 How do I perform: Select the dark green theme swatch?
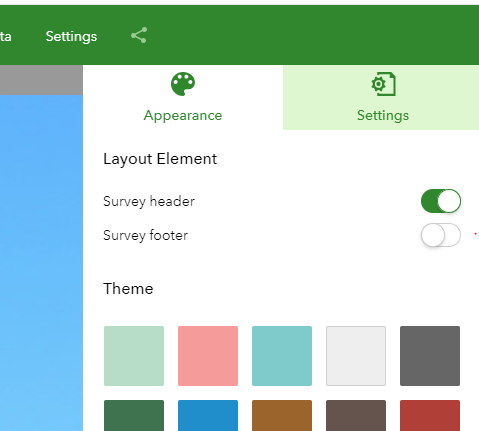134,415
